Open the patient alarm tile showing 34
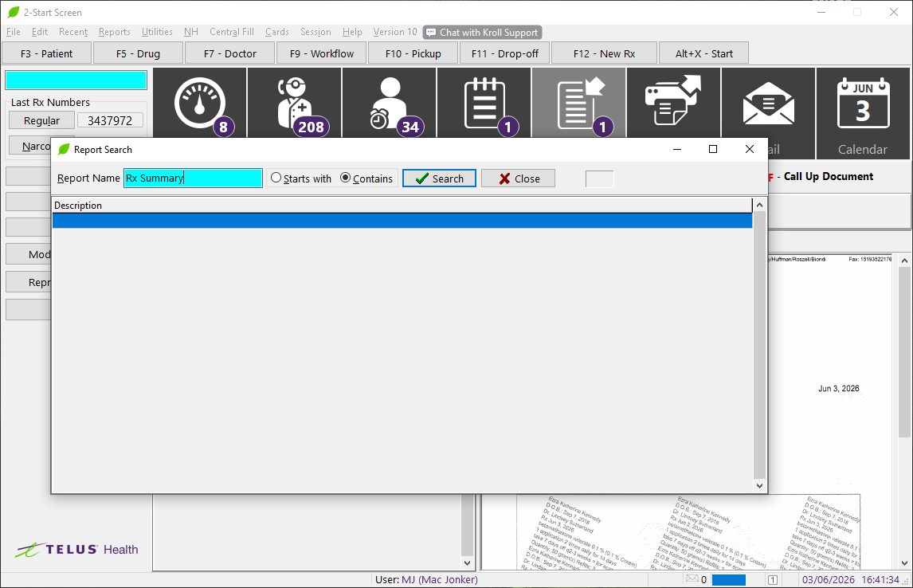Screen dimensions: 913x588 [390, 103]
